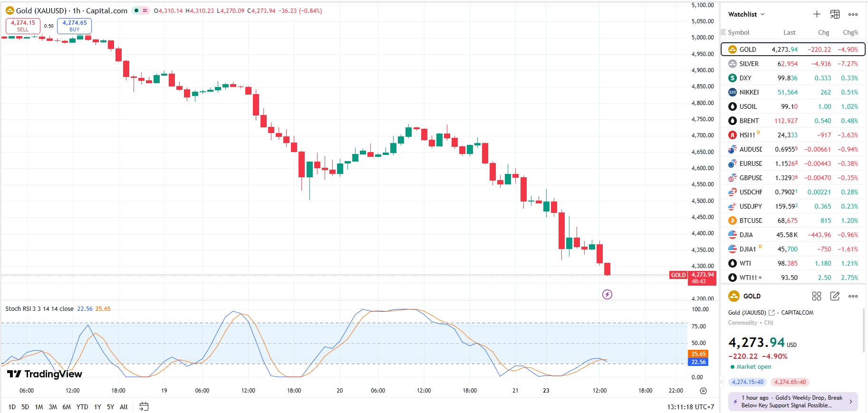This screenshot has height=413, width=868.
Task: Click the purple lightning event marker
Action: [607, 295]
